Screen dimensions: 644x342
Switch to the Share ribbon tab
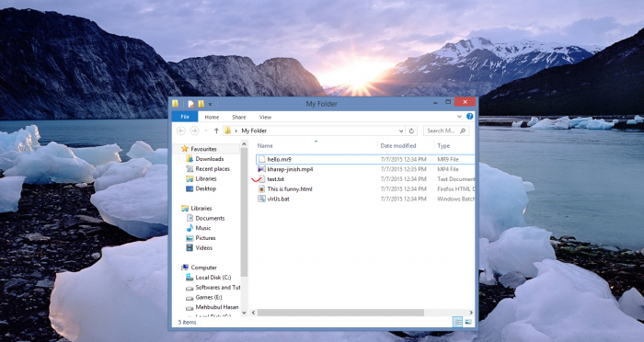tap(238, 117)
